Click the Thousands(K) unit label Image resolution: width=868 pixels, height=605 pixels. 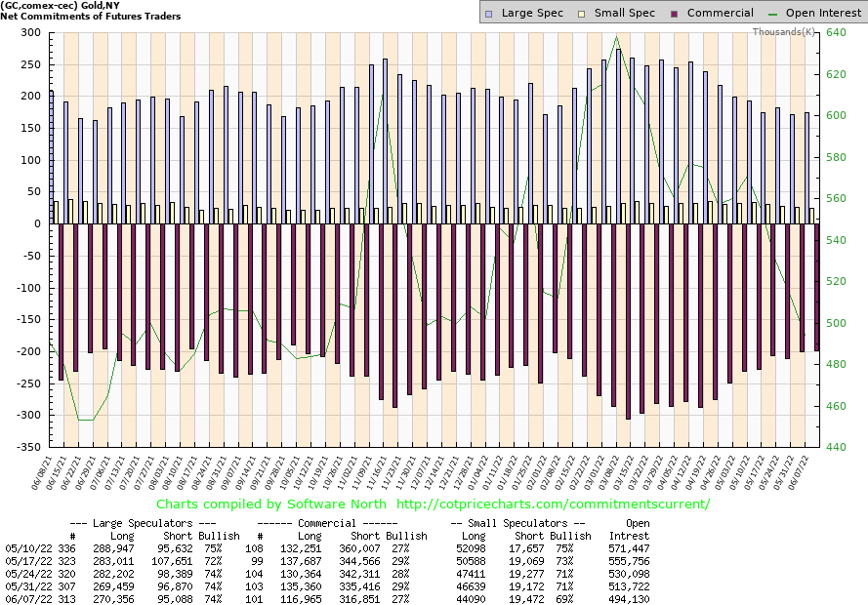point(783,32)
